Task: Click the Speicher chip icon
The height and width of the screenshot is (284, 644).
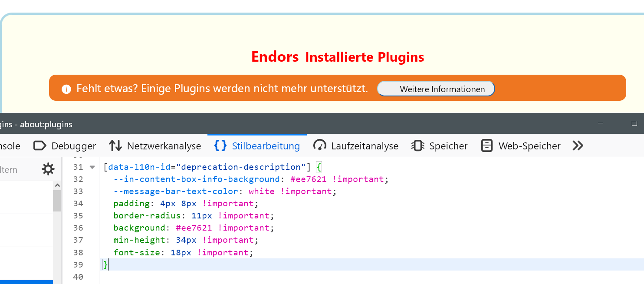Action: click(418, 146)
